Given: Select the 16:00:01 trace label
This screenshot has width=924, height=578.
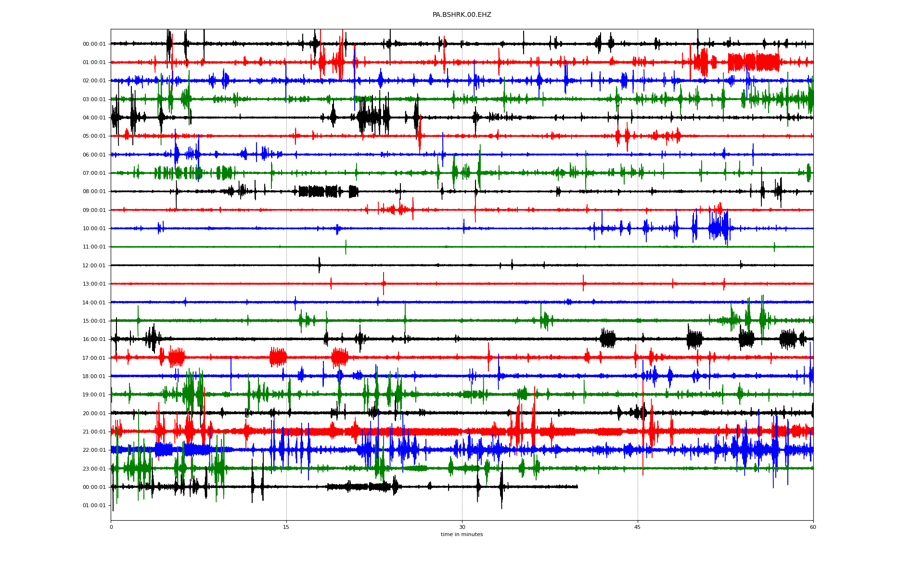Looking at the screenshot, I should 94,340.
